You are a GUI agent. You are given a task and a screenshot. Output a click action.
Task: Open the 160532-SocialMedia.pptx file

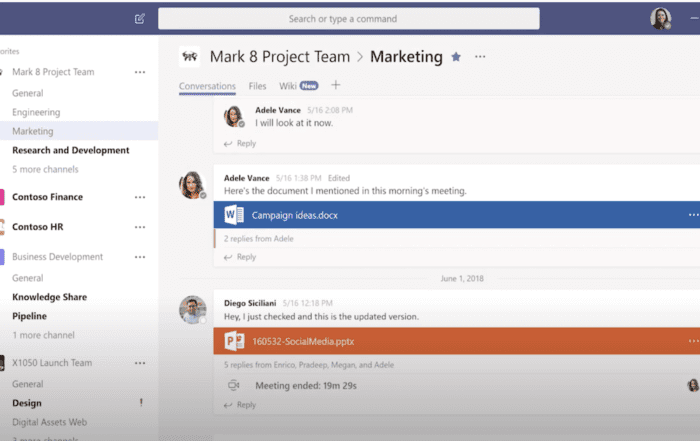(x=303, y=341)
